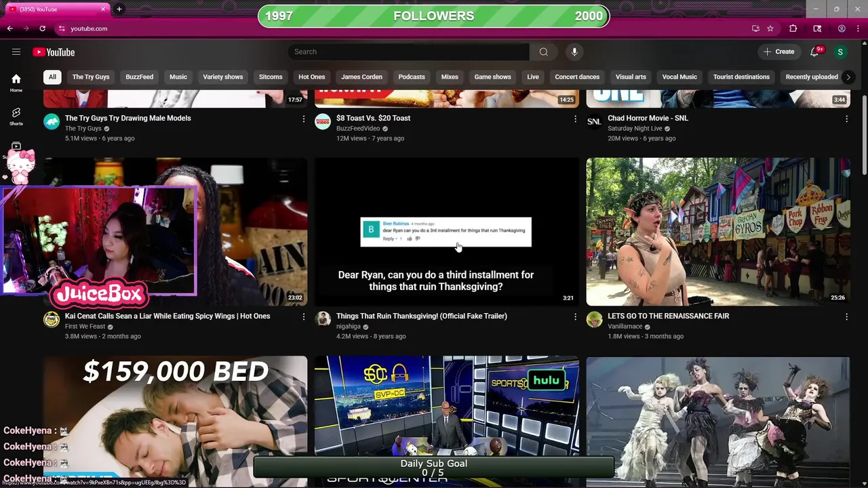The image size is (868, 488).
Task: Click Vanillamace channel avatar
Action: pos(594,320)
